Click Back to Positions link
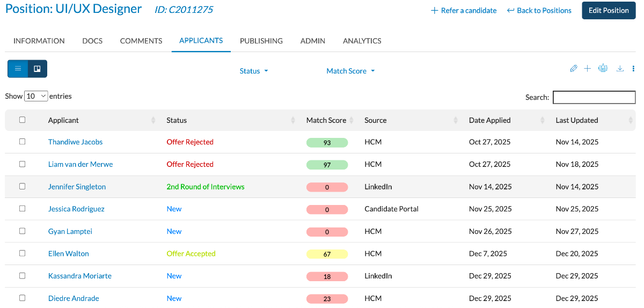 coord(539,10)
